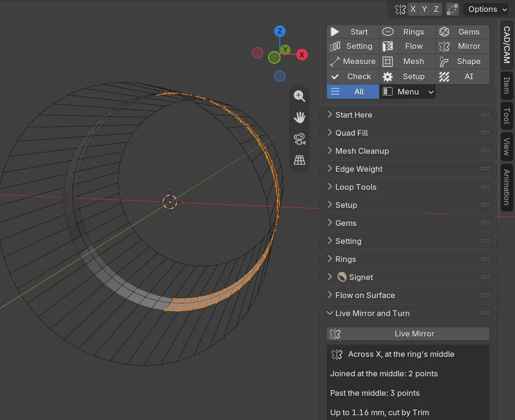Expand the Start Here panel
The height and width of the screenshot is (420, 515).
click(408, 115)
